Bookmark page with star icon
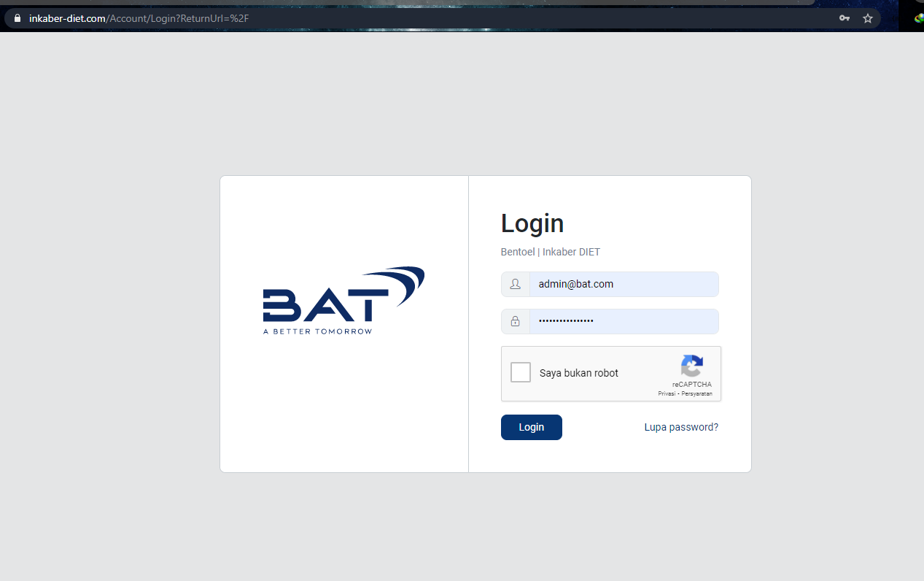 [x=868, y=18]
